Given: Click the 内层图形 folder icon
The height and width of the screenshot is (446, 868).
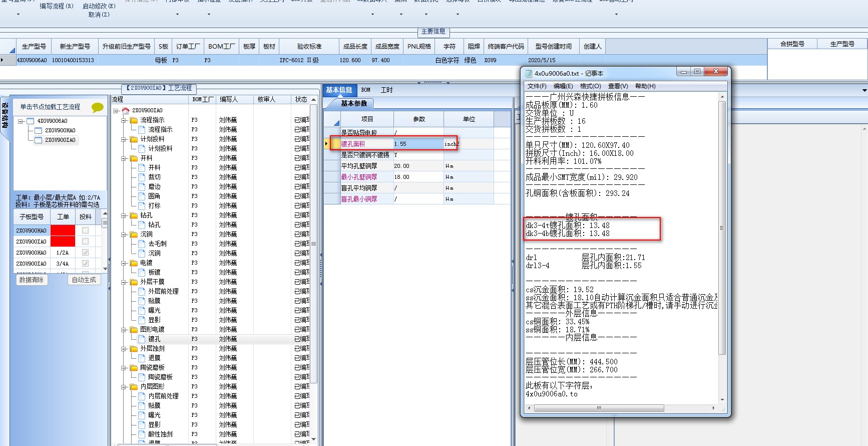Looking at the screenshot, I should click(134, 386).
